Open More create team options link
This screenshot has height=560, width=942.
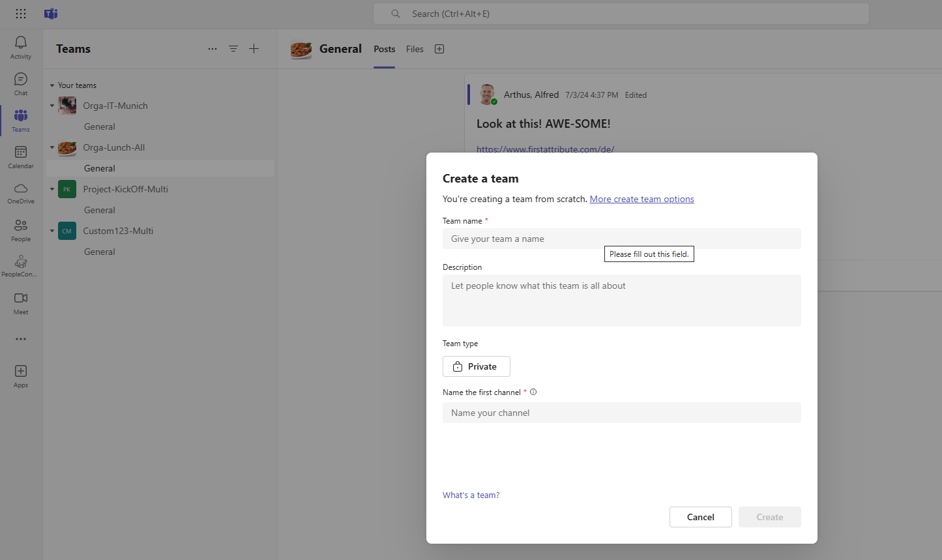(641, 199)
